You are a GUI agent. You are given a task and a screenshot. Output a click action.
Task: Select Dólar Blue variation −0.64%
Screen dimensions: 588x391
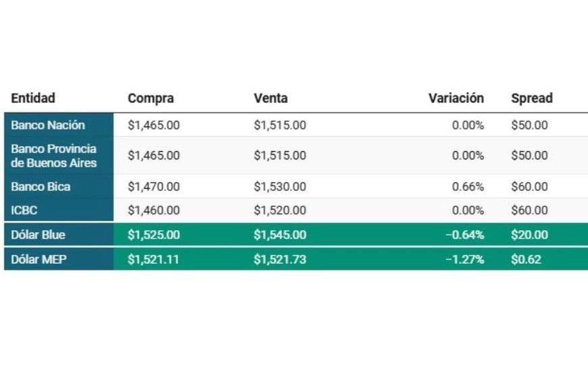coord(465,235)
